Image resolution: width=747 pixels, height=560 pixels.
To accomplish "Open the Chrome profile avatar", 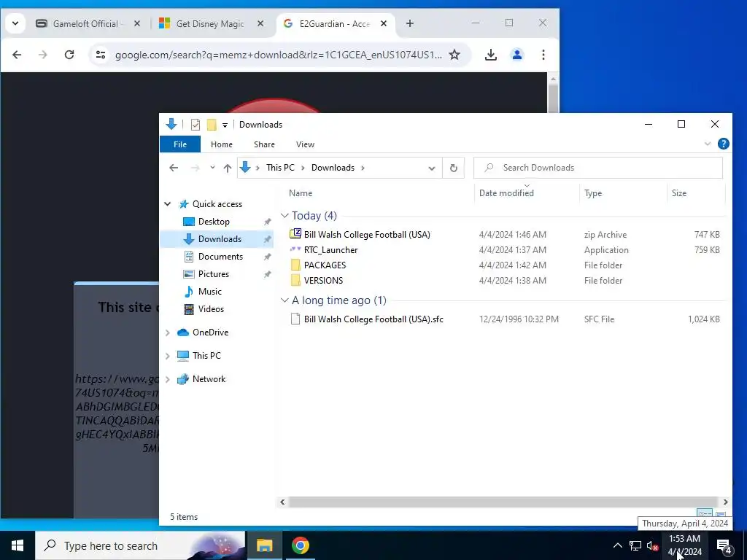I will pos(517,55).
